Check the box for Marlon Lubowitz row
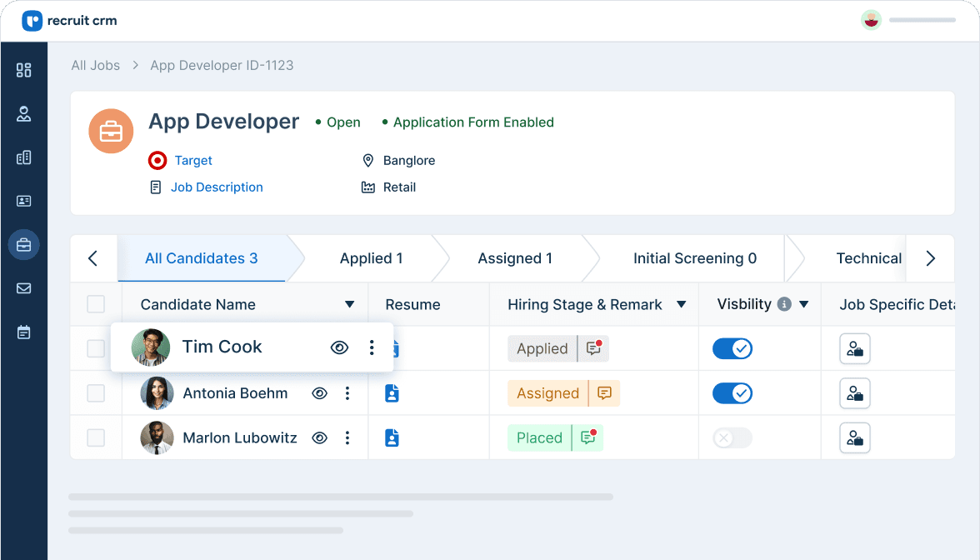The height and width of the screenshot is (560, 980). pyautogui.click(x=96, y=437)
